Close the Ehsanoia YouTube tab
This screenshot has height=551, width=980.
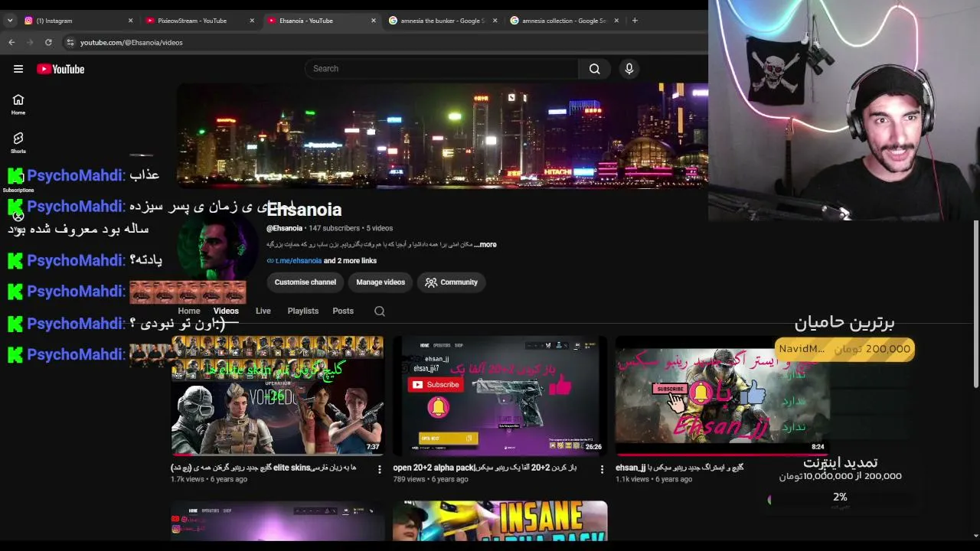[374, 21]
